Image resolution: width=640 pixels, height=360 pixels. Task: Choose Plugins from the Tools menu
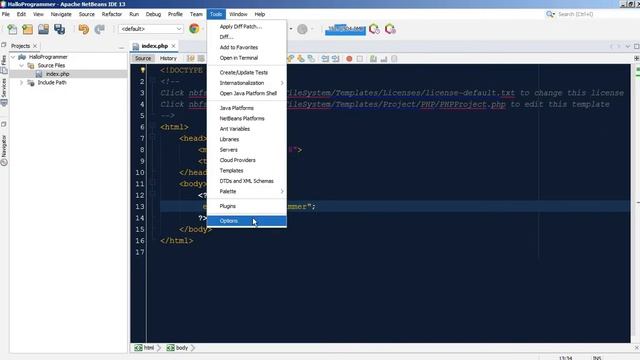coord(247,206)
